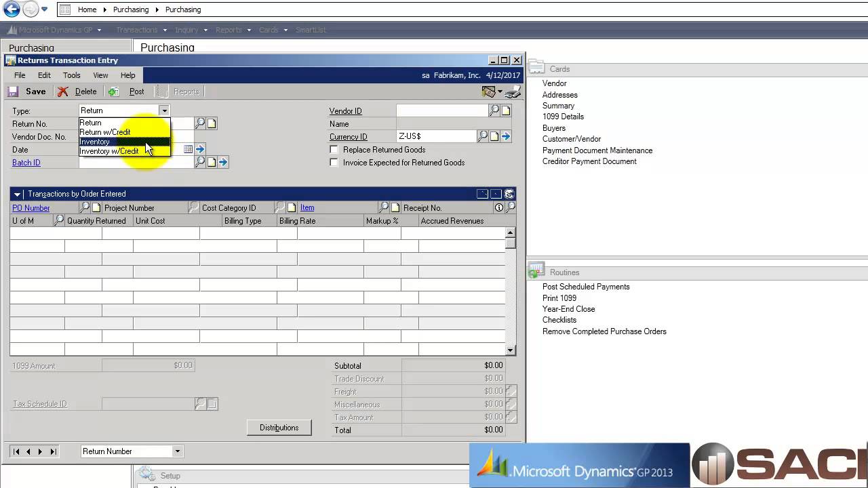Open the View menu
Image resolution: width=868 pixels, height=488 pixels.
(100, 75)
